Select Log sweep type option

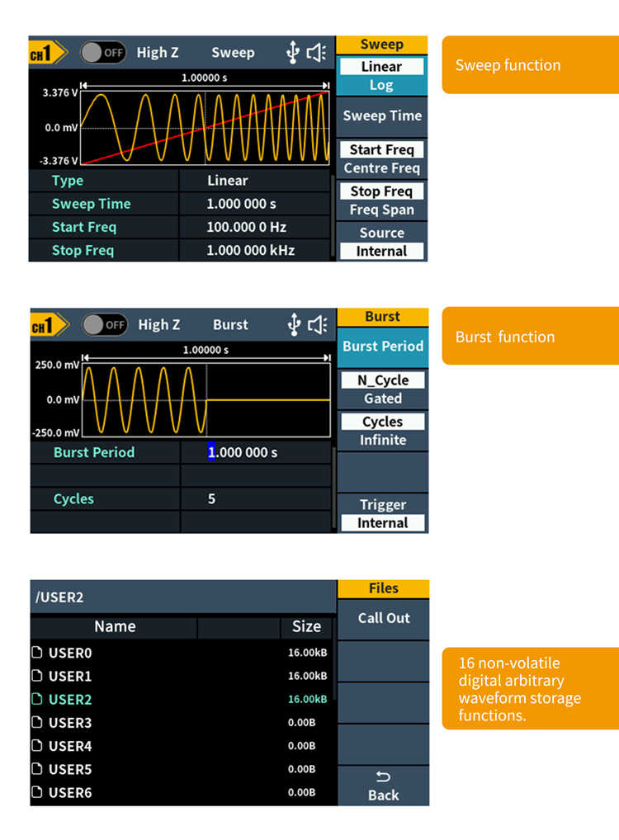(x=381, y=85)
